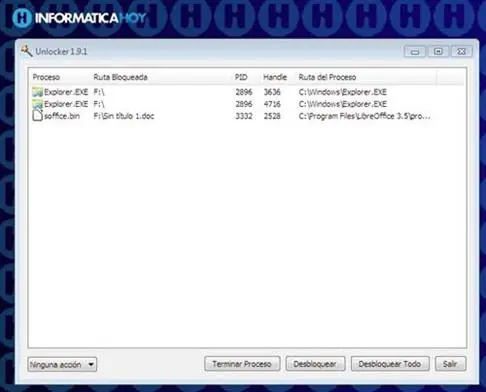Viewport: 486px width, 392px height.
Task: Click the 'Desbloquear Todo' button
Action: [x=390, y=364]
